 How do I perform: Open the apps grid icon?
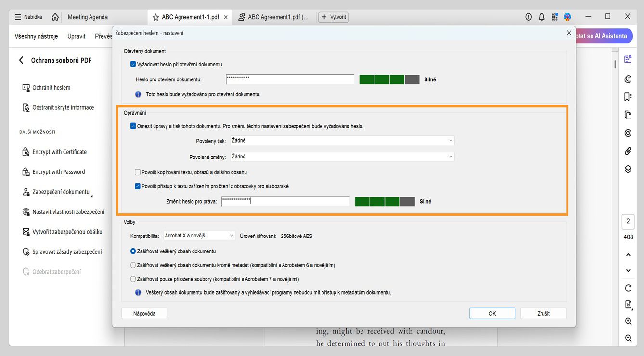554,17
